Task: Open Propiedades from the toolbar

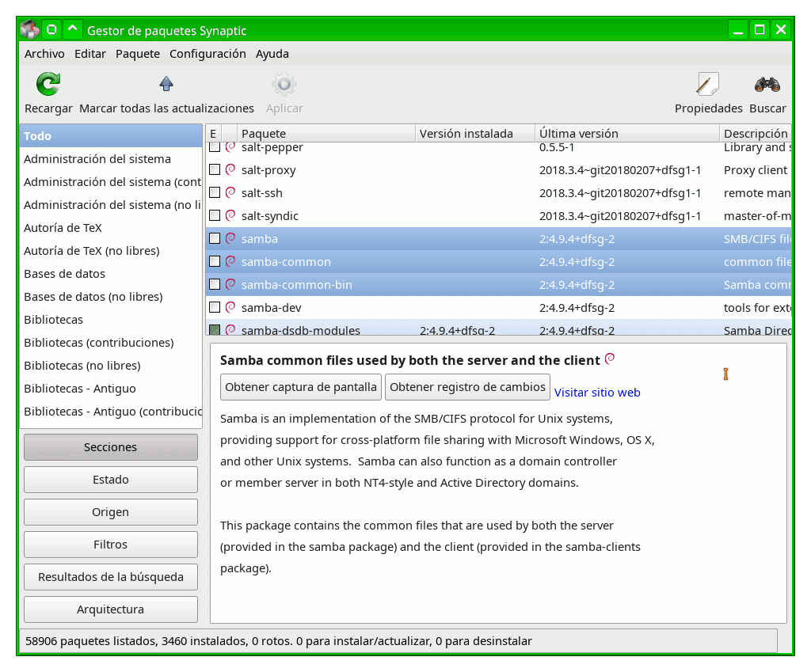Action: click(707, 83)
